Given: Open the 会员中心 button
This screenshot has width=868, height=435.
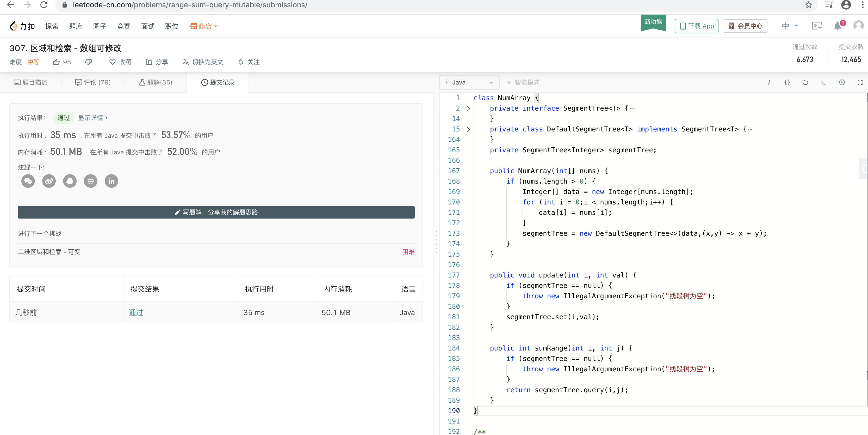Looking at the screenshot, I should tap(745, 26).
